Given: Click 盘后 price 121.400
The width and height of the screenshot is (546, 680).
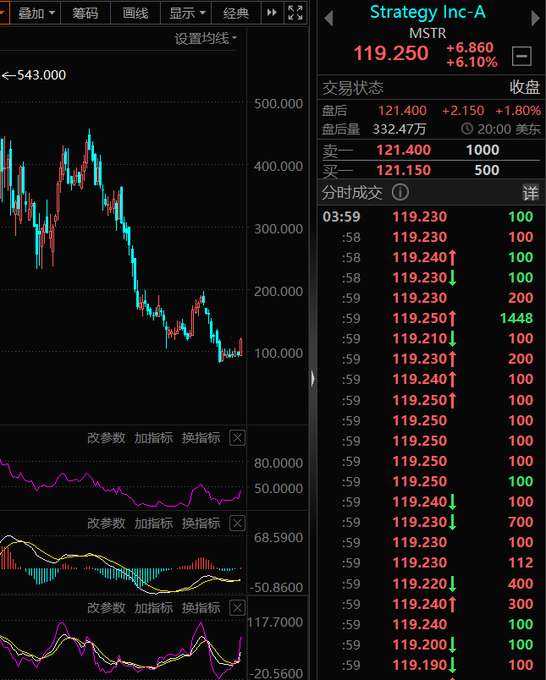Looking at the screenshot, I should tap(402, 111).
